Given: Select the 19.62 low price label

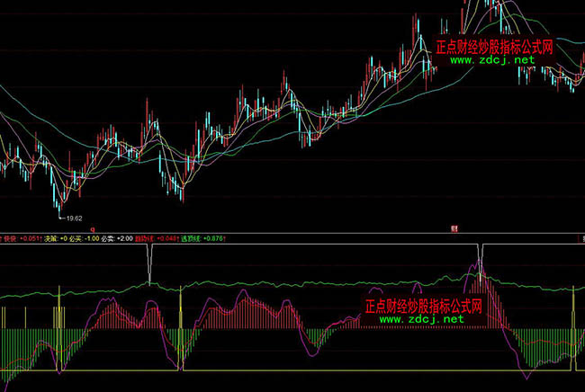Looking at the screenshot, I should point(70,218).
